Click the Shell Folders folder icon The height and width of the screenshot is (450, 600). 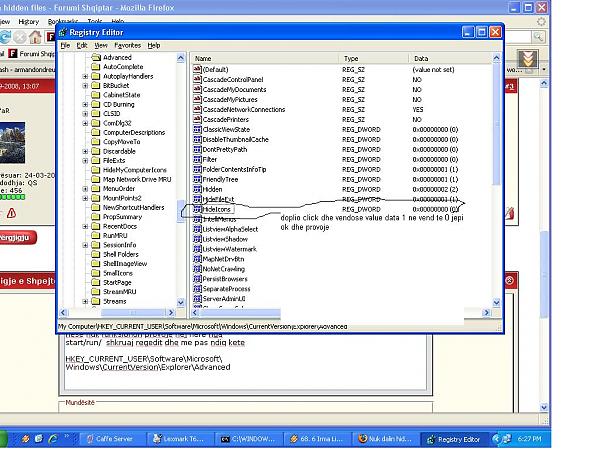pos(96,254)
